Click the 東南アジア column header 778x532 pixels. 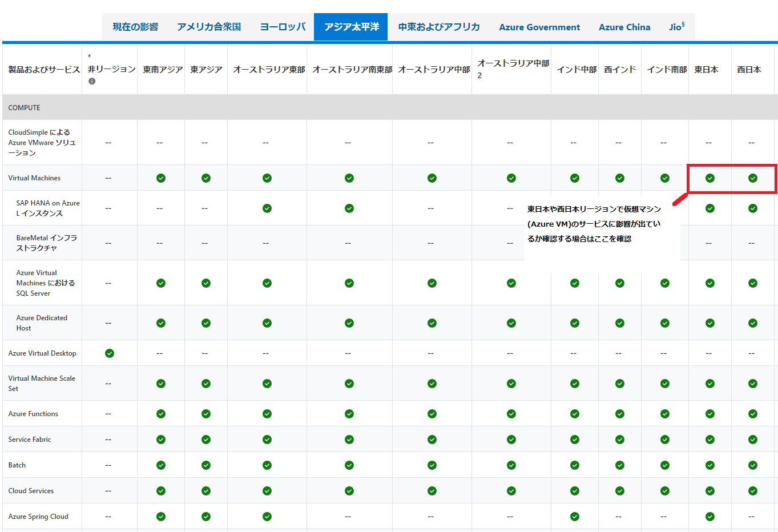[x=163, y=70]
